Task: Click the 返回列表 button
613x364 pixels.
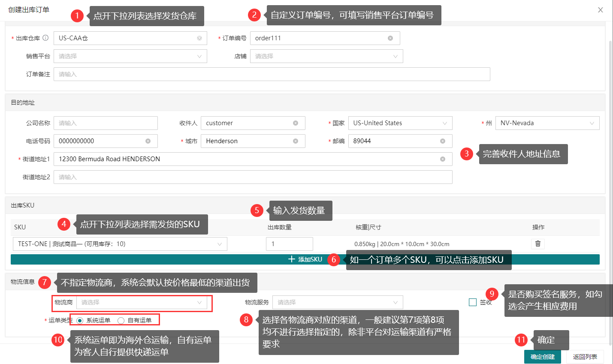Action: click(x=585, y=357)
